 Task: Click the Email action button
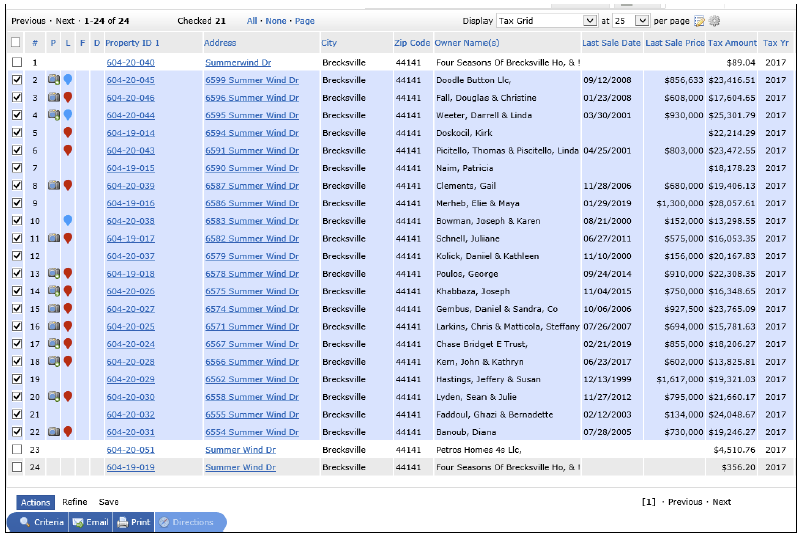[91, 522]
